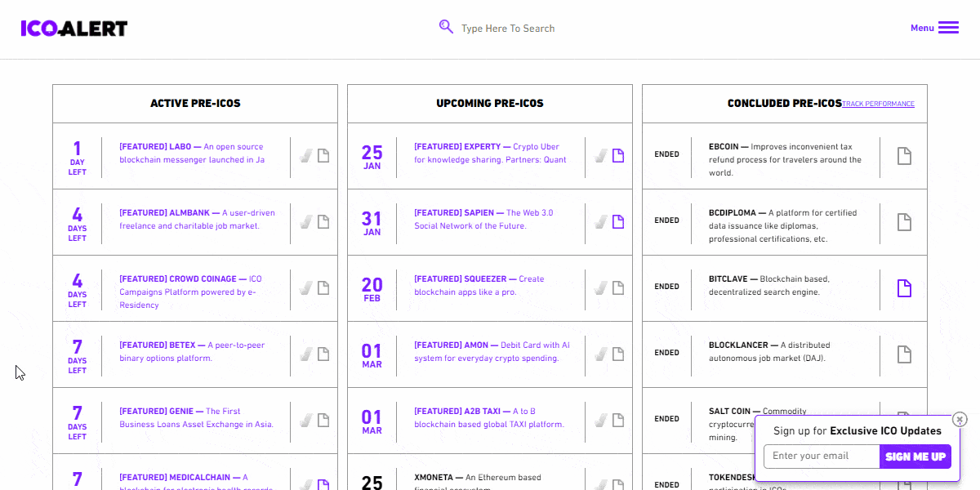
Task: Open the [FEATURED] CROWD COINAGE listing
Action: coord(190,292)
